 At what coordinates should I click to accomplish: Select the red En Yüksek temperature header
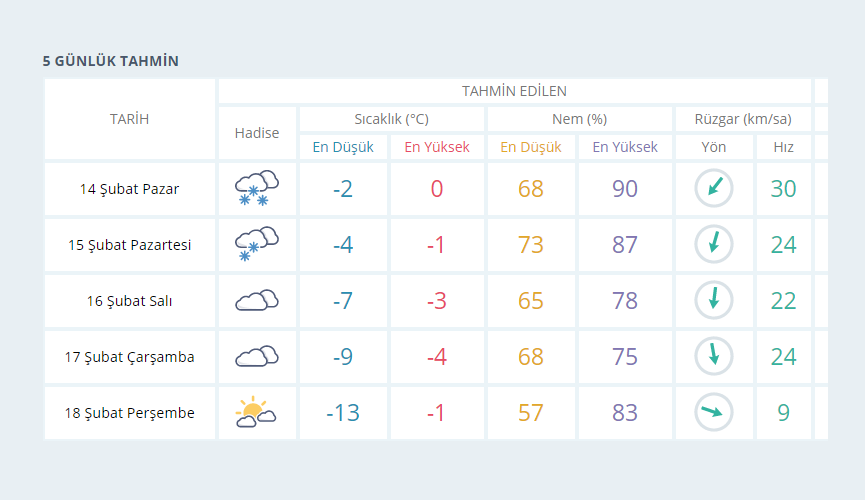pos(437,147)
